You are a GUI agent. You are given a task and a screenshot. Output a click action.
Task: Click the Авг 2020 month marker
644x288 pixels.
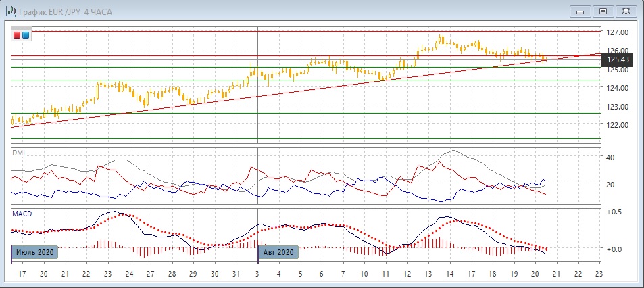click(x=278, y=252)
